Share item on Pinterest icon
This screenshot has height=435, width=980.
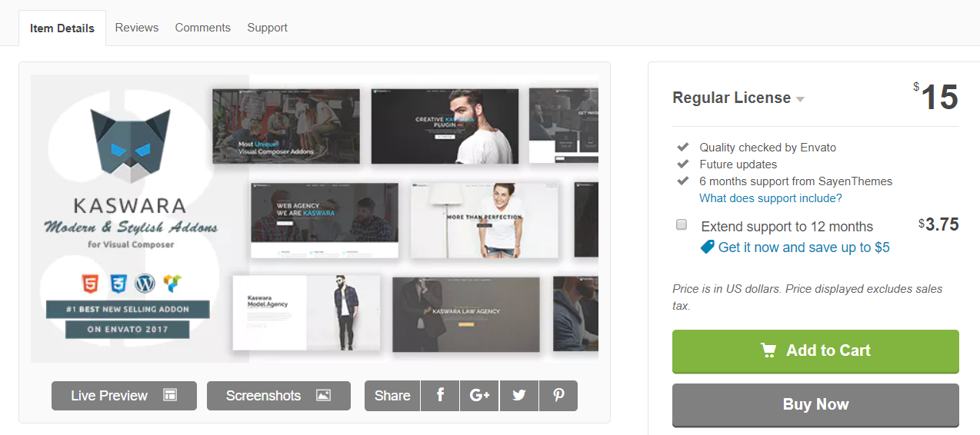(x=558, y=395)
